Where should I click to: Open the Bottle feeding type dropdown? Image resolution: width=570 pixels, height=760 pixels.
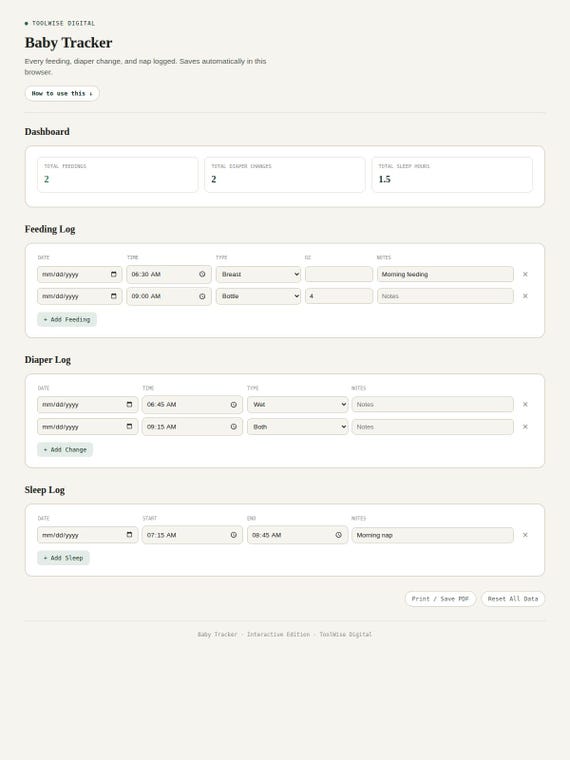pyautogui.click(x=258, y=296)
